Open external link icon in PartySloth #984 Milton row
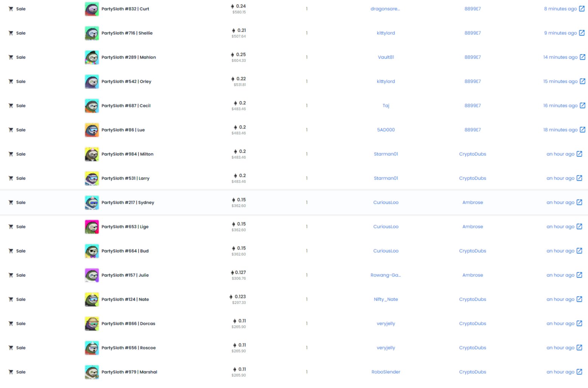 (x=579, y=154)
